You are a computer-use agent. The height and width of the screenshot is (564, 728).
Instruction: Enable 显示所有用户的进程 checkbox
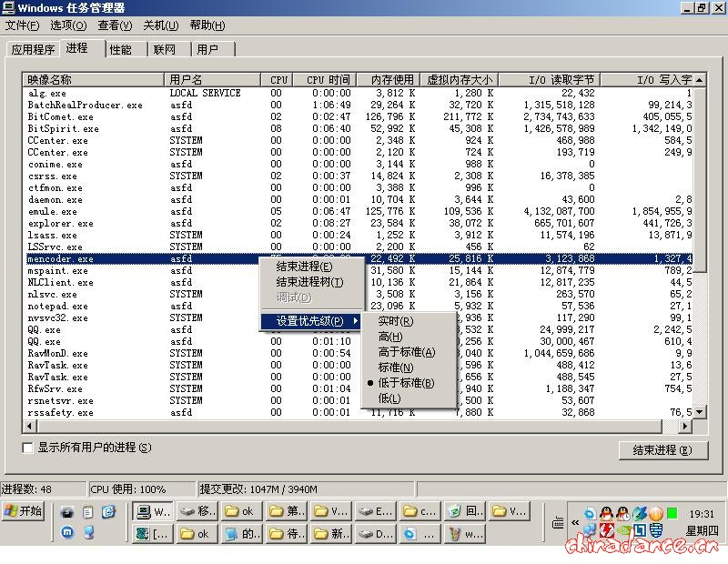[28, 448]
